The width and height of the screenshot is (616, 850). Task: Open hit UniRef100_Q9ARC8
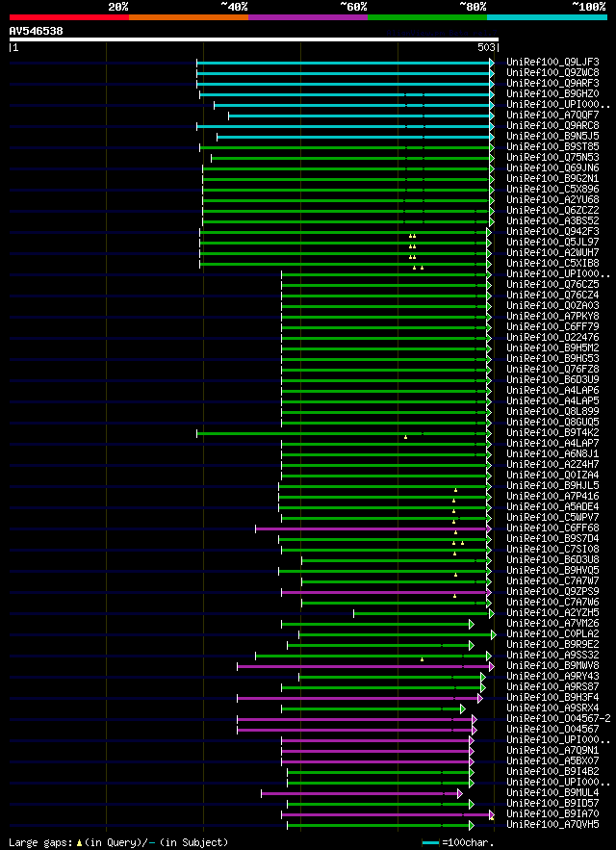[552, 126]
